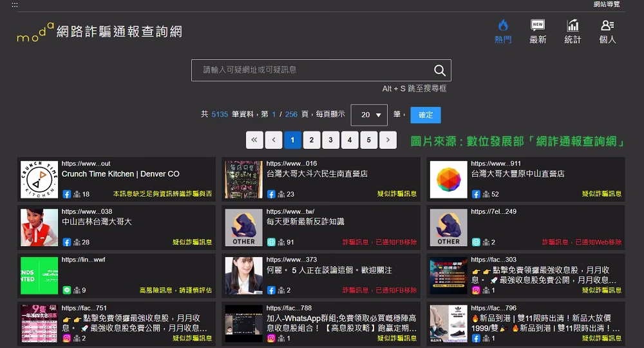The image size is (644, 348).
Task: Go to pagination page 3
Action: coord(330,140)
